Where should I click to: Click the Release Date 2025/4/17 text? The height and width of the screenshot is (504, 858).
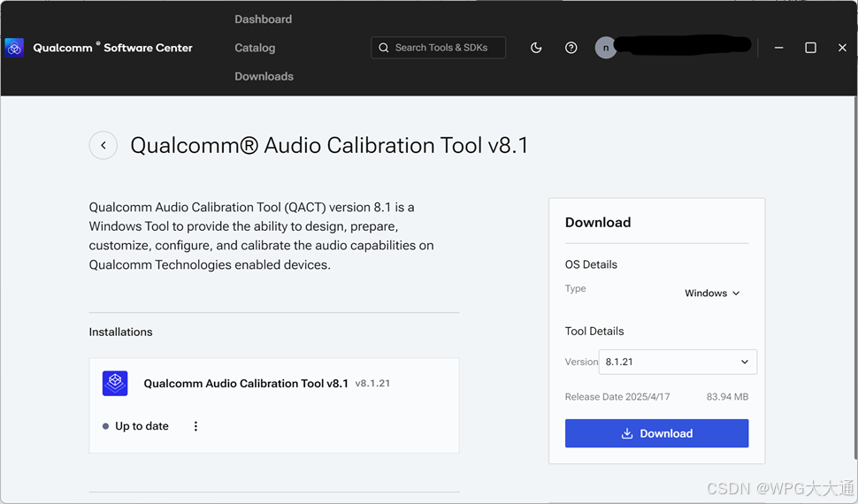pos(617,397)
